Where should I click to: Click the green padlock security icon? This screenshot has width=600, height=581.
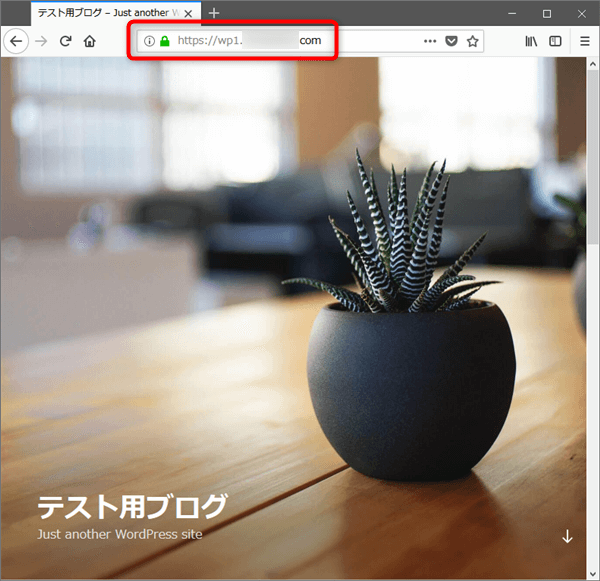tap(164, 41)
